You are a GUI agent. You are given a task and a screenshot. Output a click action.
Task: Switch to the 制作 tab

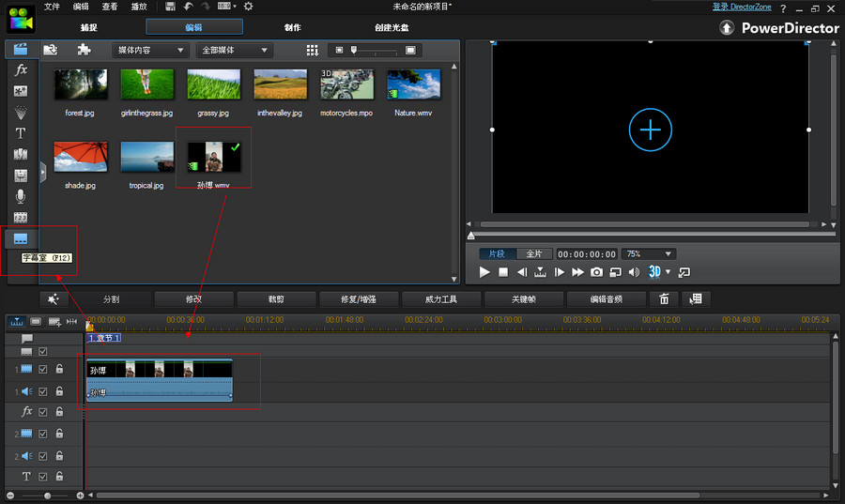(292, 27)
